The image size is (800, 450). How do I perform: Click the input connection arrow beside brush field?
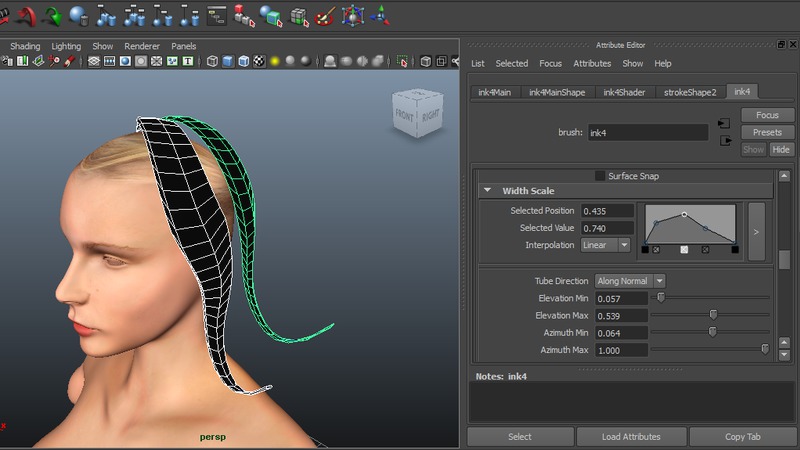(724, 124)
